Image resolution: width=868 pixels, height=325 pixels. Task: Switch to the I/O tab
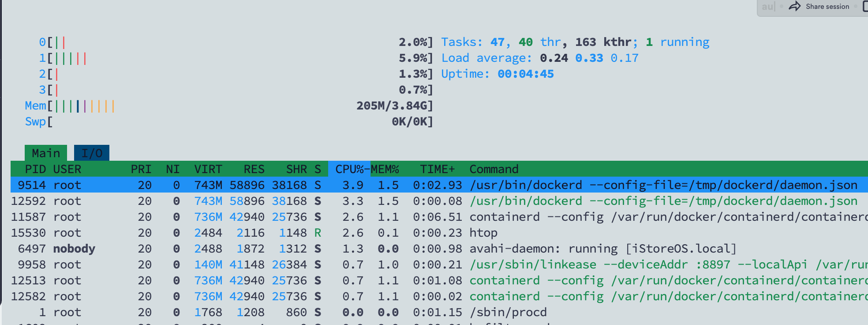pos(92,153)
